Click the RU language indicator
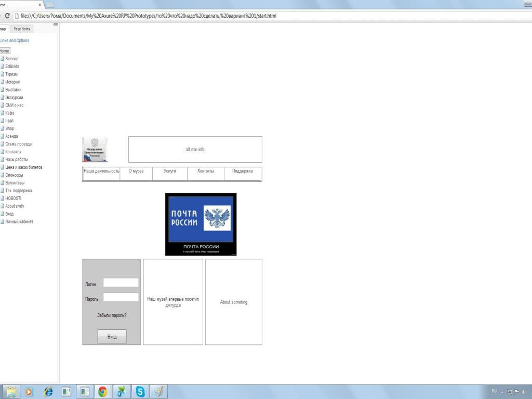The image size is (532, 399). click(x=494, y=391)
